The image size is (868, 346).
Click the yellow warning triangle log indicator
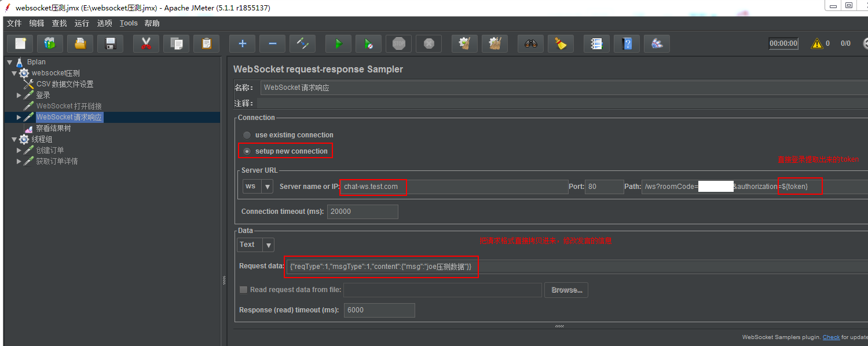[817, 43]
